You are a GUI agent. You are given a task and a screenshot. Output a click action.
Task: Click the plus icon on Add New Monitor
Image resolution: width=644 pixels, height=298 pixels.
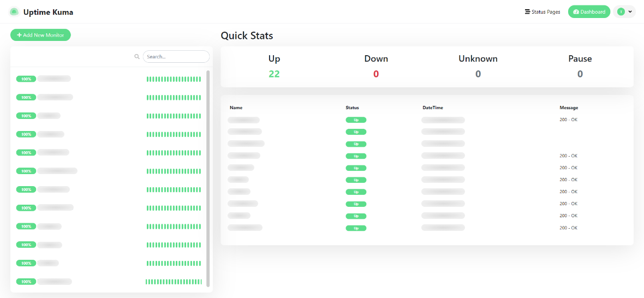tap(19, 35)
